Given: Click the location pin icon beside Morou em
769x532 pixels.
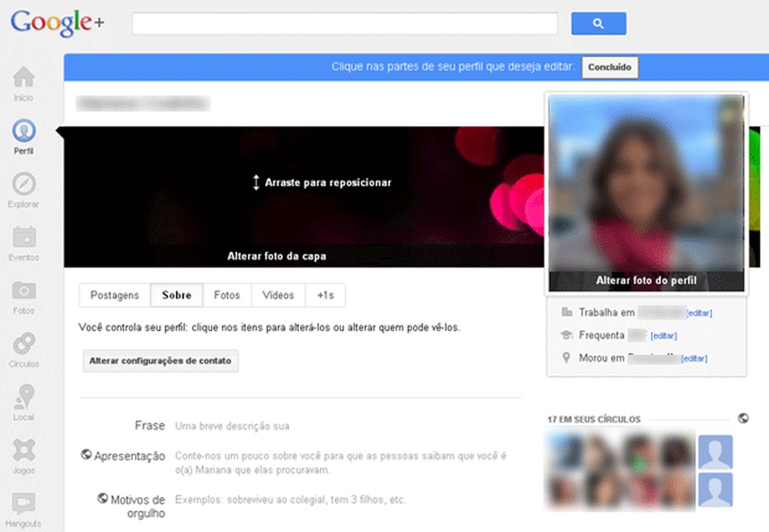Looking at the screenshot, I should click(567, 358).
